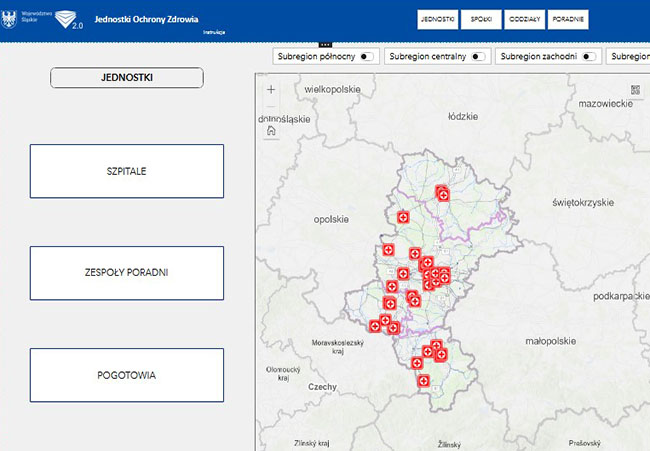Collapse the header using the three-dots handle

(x=325, y=44)
